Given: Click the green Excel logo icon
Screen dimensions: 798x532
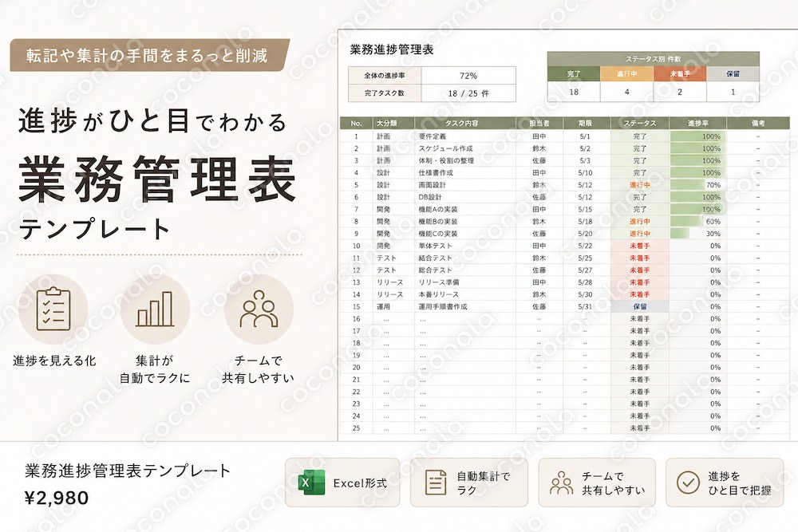Looking at the screenshot, I should pyautogui.click(x=311, y=483).
